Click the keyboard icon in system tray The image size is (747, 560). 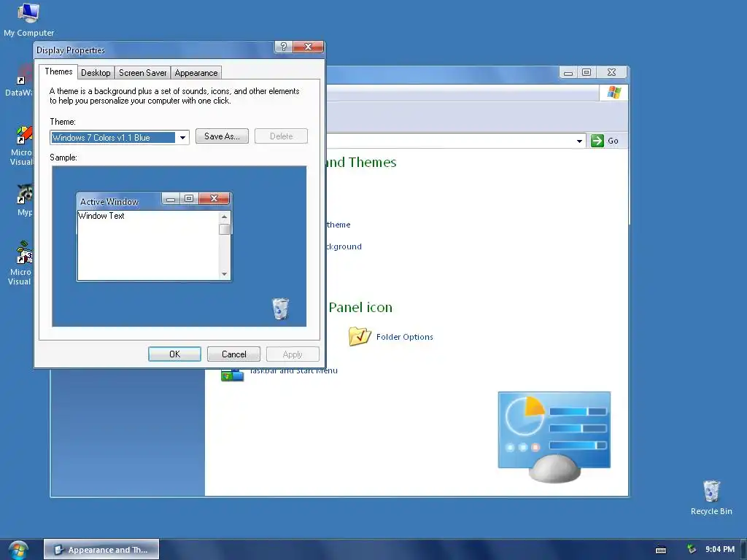(x=661, y=550)
